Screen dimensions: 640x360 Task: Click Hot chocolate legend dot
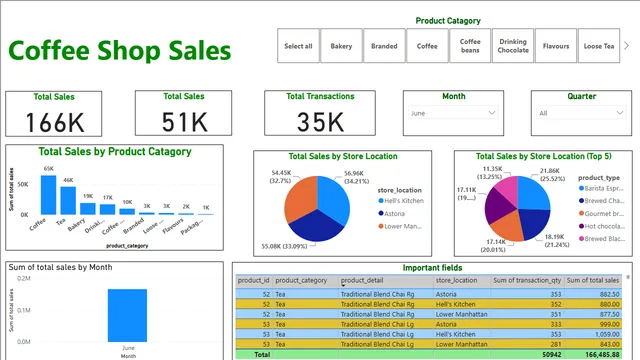[x=581, y=226]
